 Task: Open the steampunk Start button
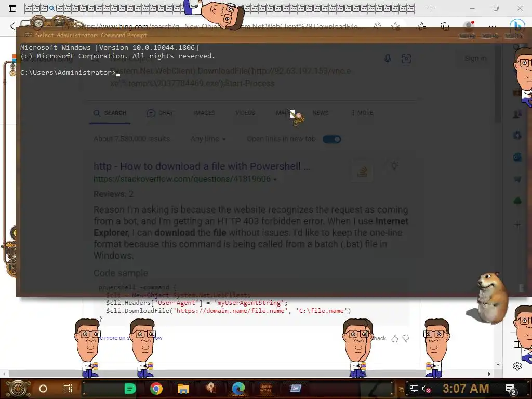pyautogui.click(x=18, y=389)
